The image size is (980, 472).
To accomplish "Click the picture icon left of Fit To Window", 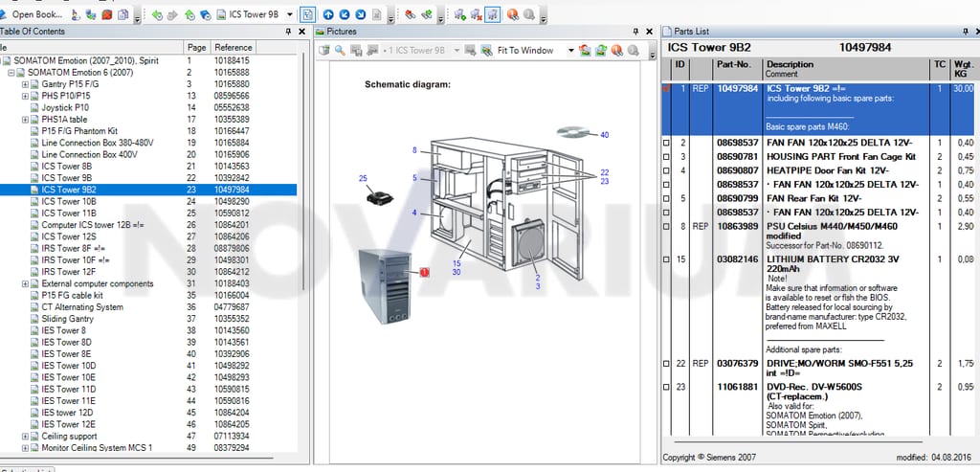I will [486, 51].
